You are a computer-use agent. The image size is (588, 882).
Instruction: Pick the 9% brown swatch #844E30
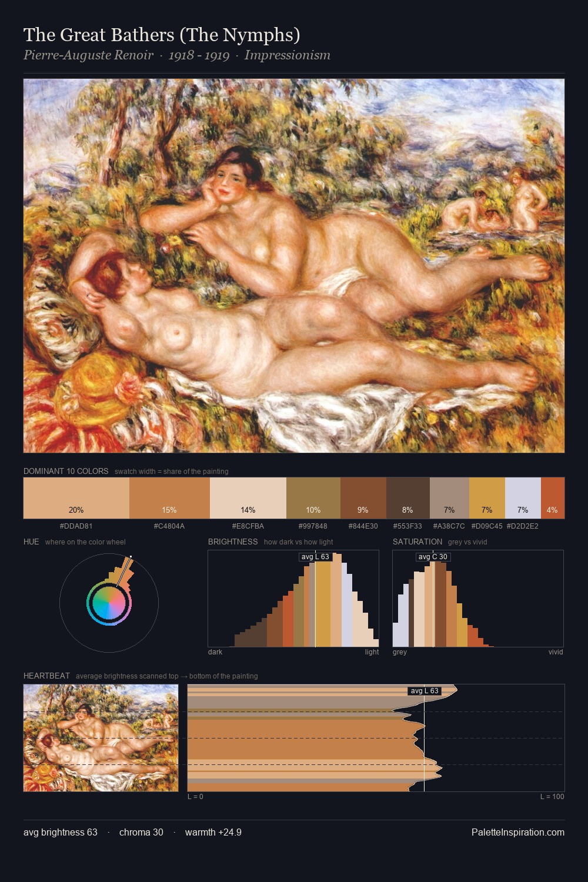click(363, 498)
